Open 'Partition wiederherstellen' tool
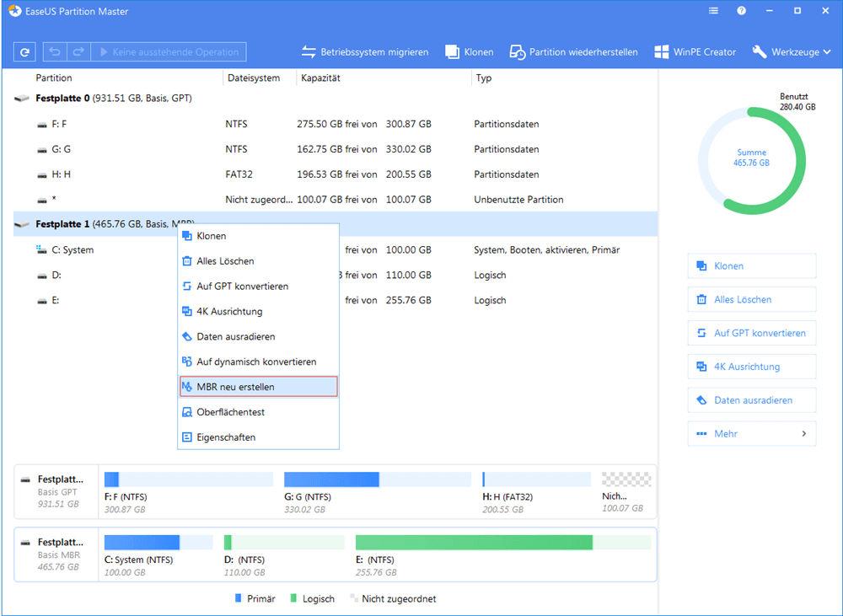Viewport: 843px width, 616px height. 573,52
